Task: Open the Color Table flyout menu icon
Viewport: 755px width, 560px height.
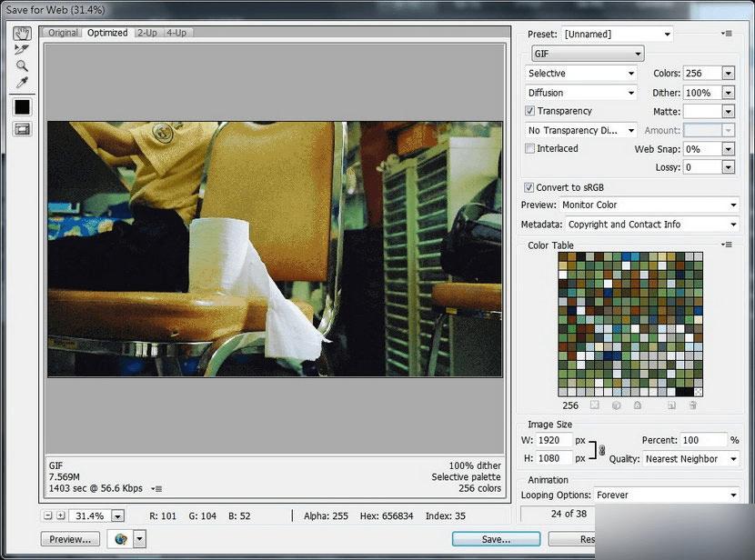Action: (727, 245)
